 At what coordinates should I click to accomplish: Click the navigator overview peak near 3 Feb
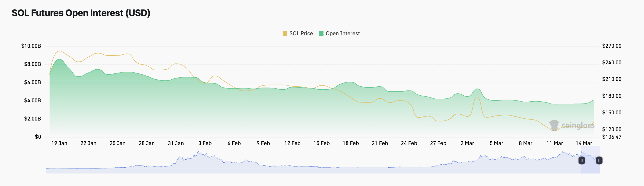tap(199, 153)
